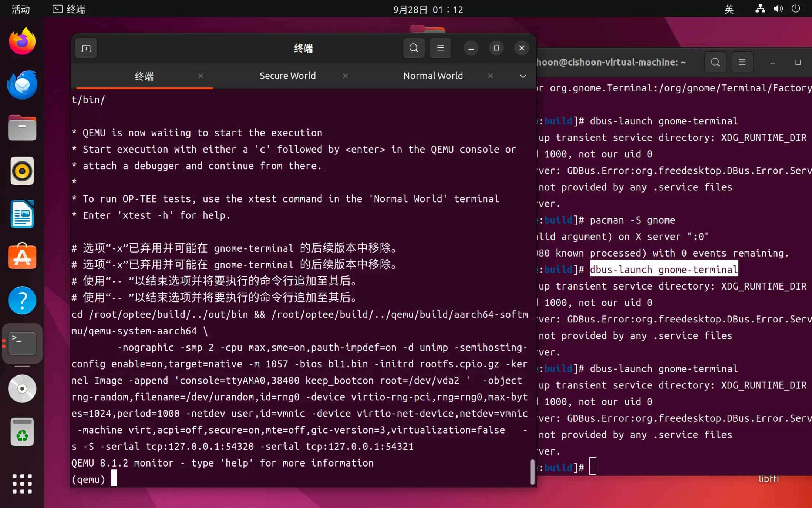Launch Rhythmbox music player
This screenshot has width=812, height=508.
22,171
